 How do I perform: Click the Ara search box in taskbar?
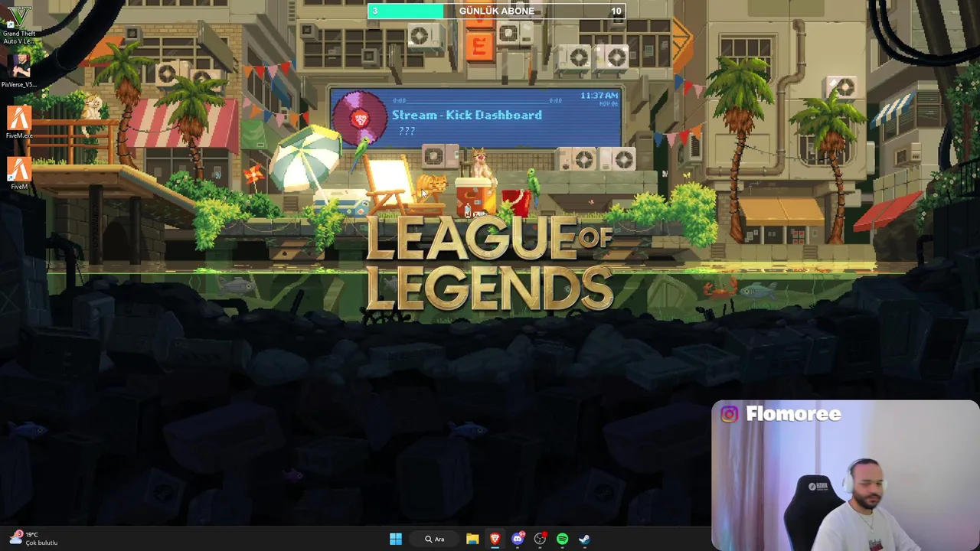[435, 539]
